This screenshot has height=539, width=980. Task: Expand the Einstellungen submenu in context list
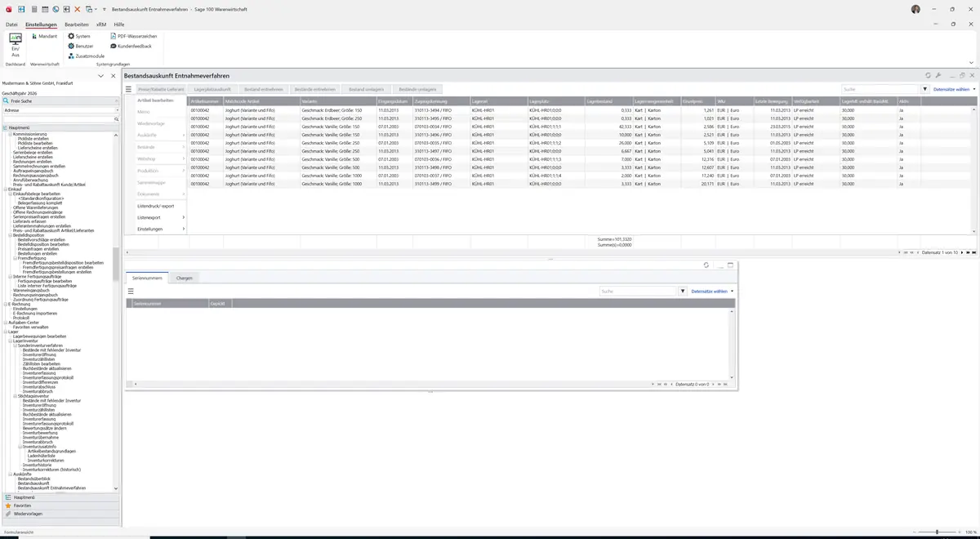coord(161,229)
